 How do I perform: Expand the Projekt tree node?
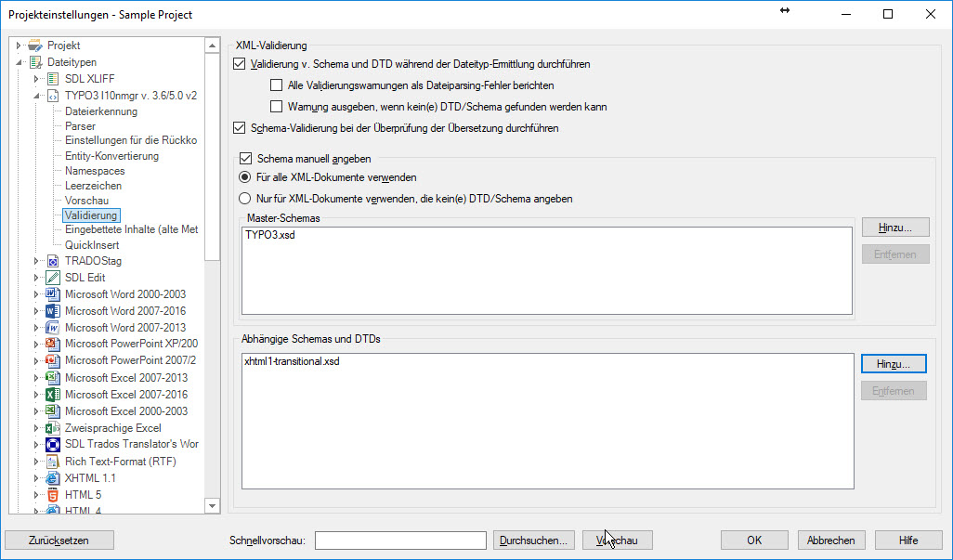tap(19, 46)
